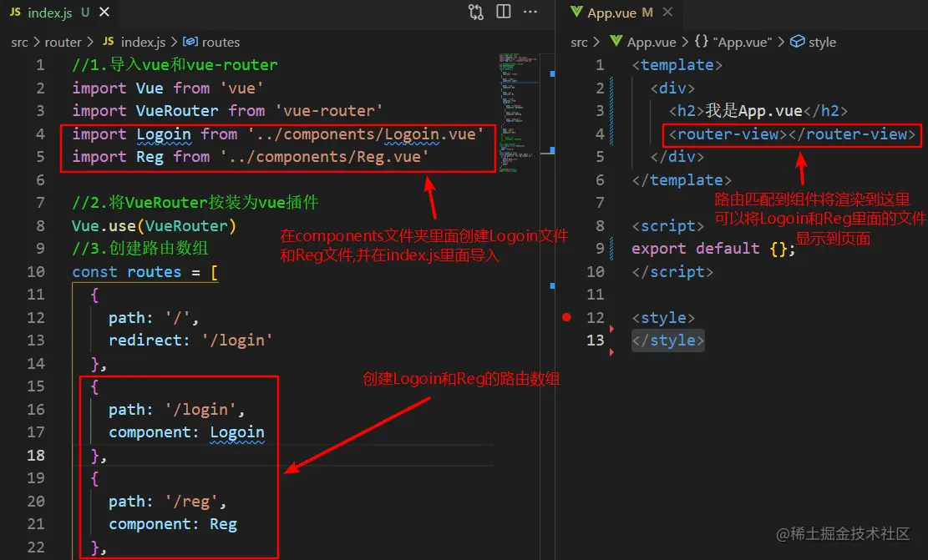Click the '<script>' opening tag line

[x=667, y=226]
